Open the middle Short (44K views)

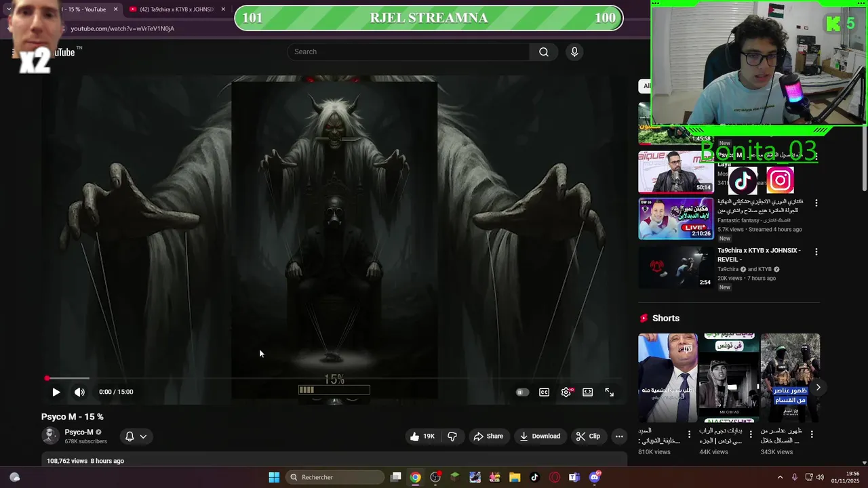(x=729, y=378)
